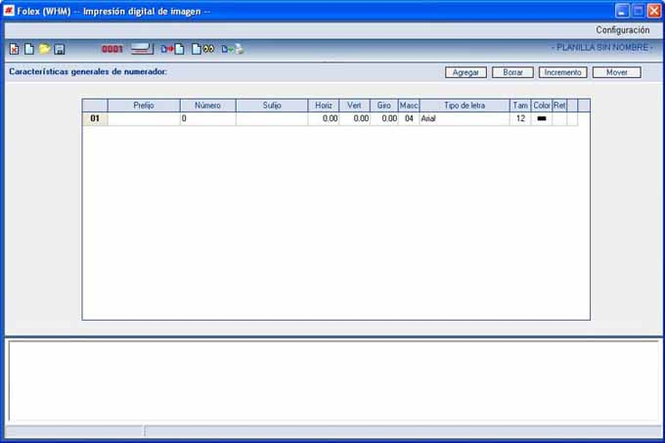Screen dimensions: 665x443
Task: Click the document transfer icon with red arrow
Action: [172, 49]
